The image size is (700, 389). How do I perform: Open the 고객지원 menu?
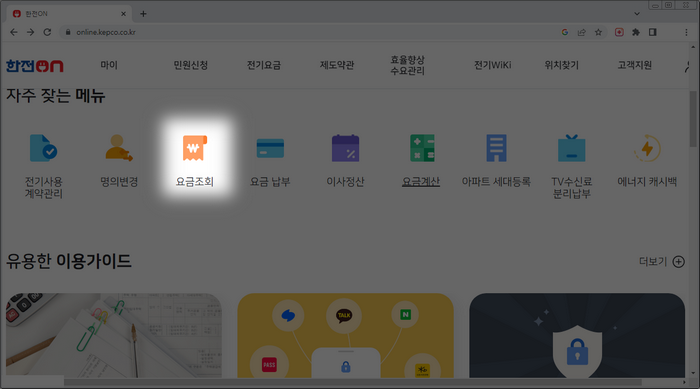pos(634,65)
